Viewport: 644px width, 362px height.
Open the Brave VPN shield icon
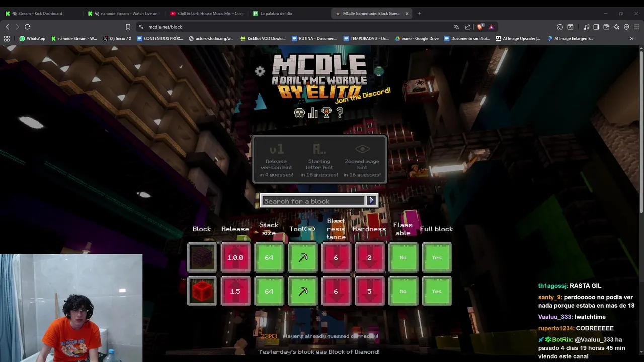pyautogui.click(x=626, y=27)
